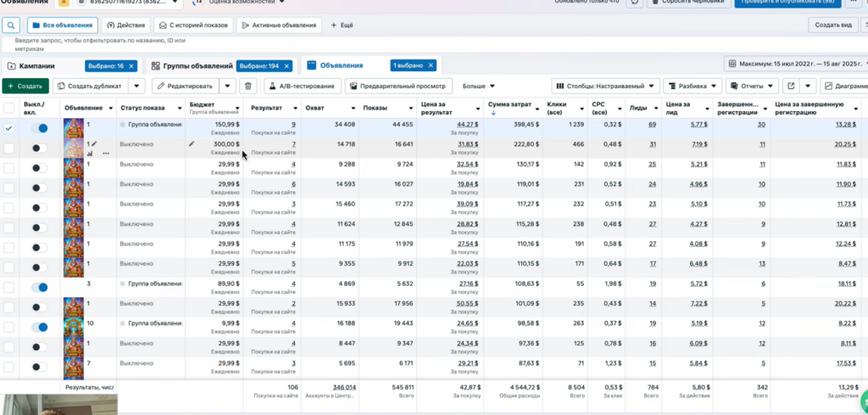Remove the 'Выбрано: 194' ad sets chip
Image resolution: width=868 pixels, height=415 pixels.
point(287,66)
